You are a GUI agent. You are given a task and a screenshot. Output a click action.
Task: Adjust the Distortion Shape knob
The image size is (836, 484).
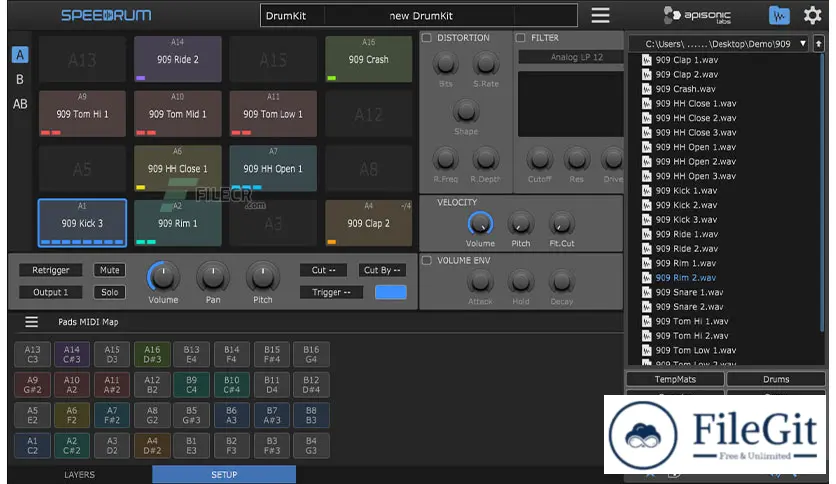pos(465,112)
